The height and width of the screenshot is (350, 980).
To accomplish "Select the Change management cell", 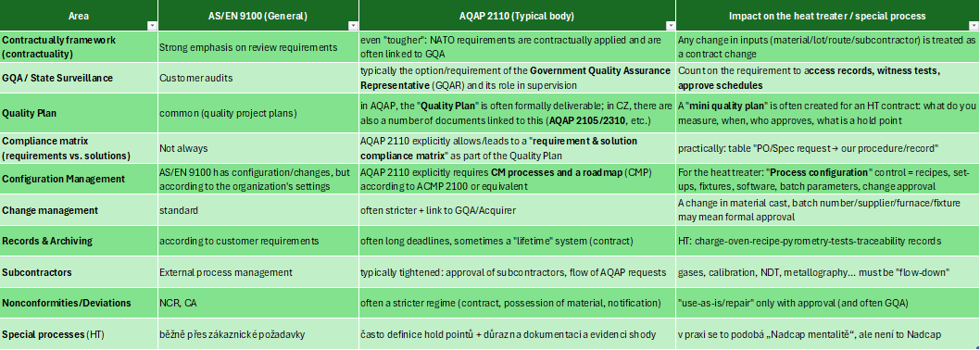I will tap(79, 210).
